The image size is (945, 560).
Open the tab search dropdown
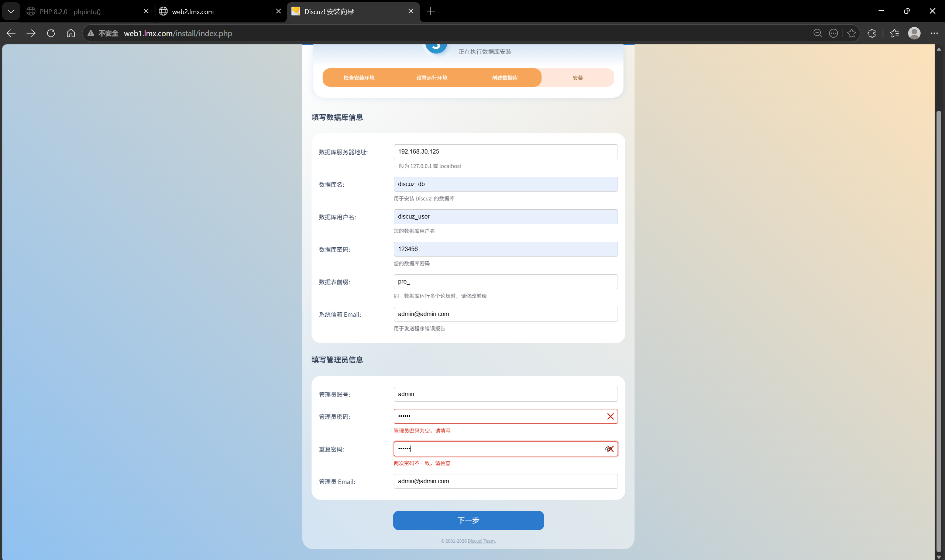(11, 11)
